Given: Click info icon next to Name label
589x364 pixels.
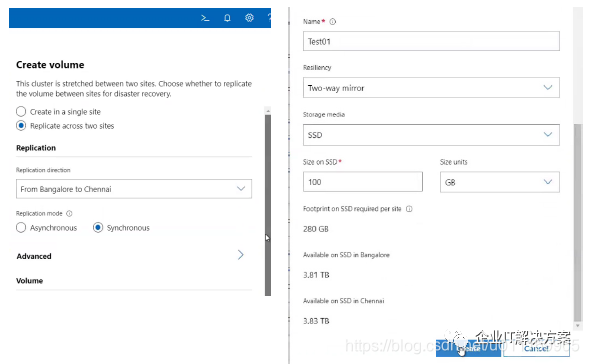Looking at the screenshot, I should point(332,22).
